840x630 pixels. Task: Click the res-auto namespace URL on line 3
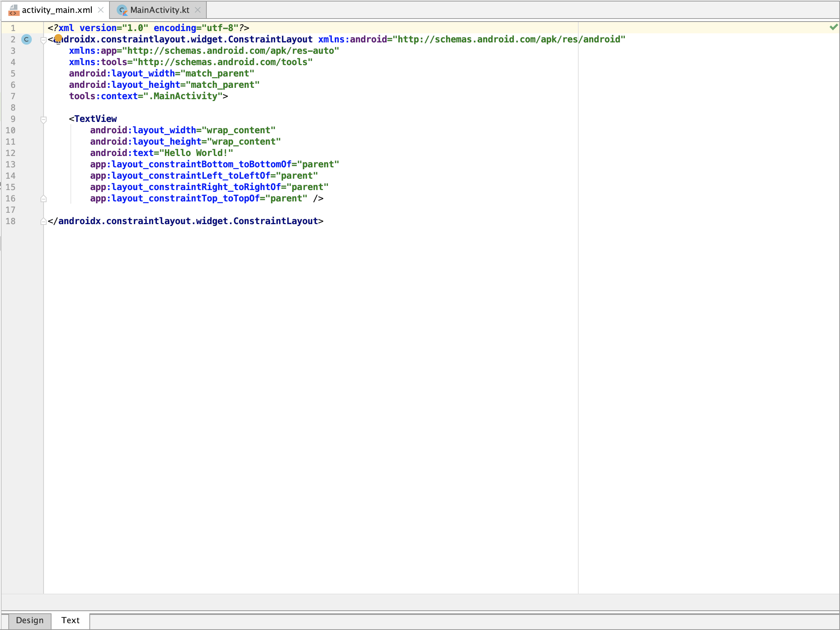click(231, 51)
